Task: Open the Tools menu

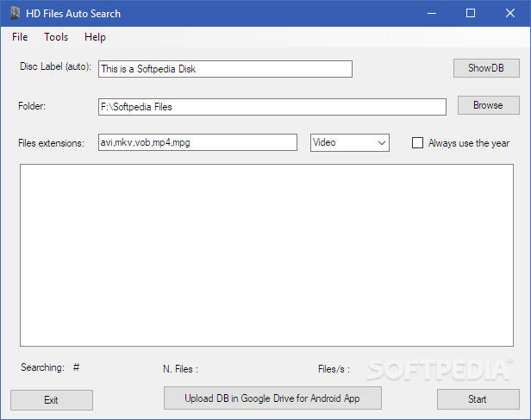Action: point(56,37)
